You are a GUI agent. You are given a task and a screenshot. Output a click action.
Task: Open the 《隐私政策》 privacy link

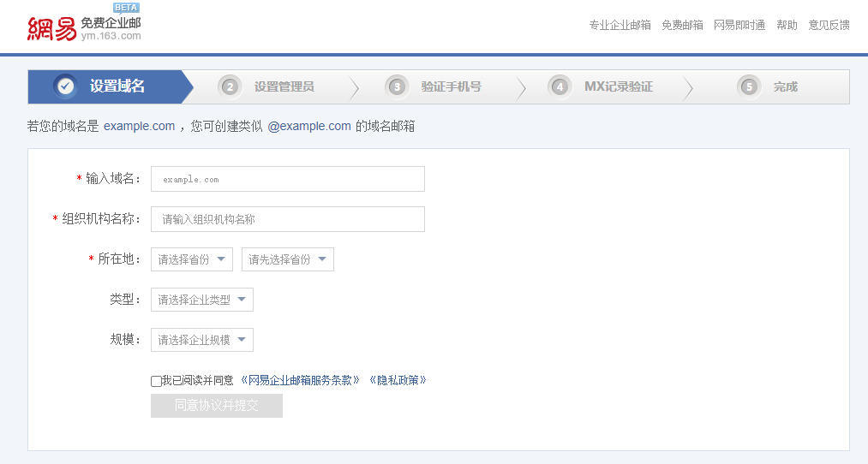click(x=398, y=380)
